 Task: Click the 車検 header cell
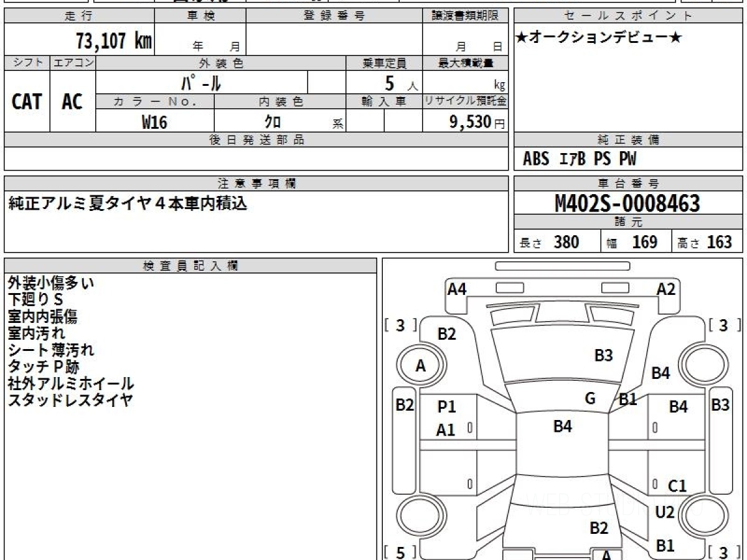200,16
